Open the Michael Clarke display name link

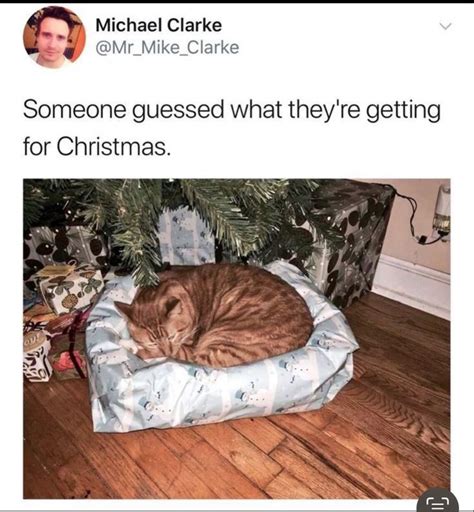tap(159, 25)
